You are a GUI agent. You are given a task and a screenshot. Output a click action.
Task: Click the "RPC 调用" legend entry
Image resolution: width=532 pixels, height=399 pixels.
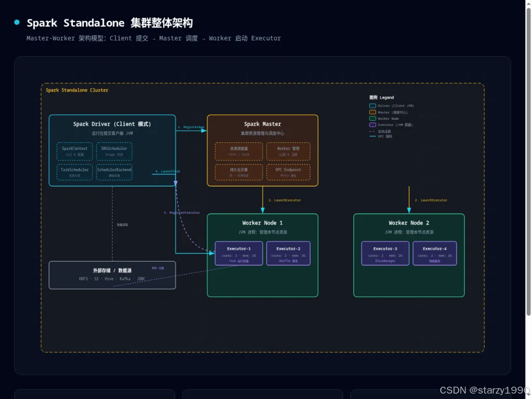pyautogui.click(x=381, y=136)
